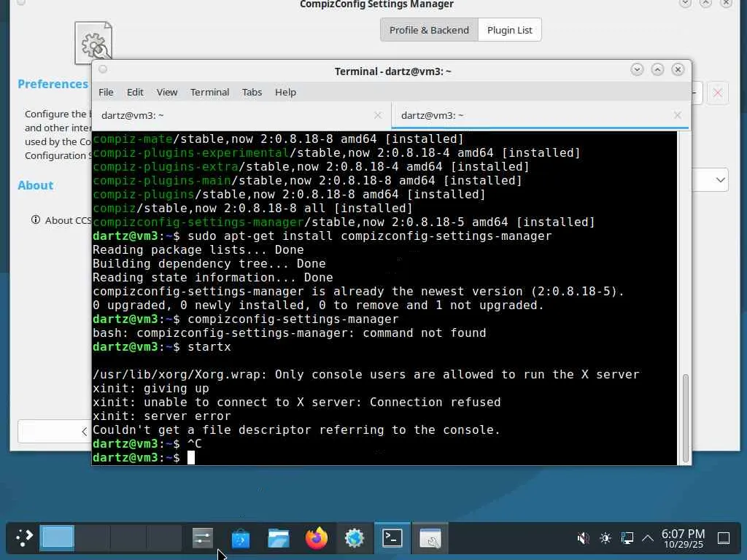Click the Preferences heading in CompizConfig
Viewport: 747px width, 560px height.
53,84
